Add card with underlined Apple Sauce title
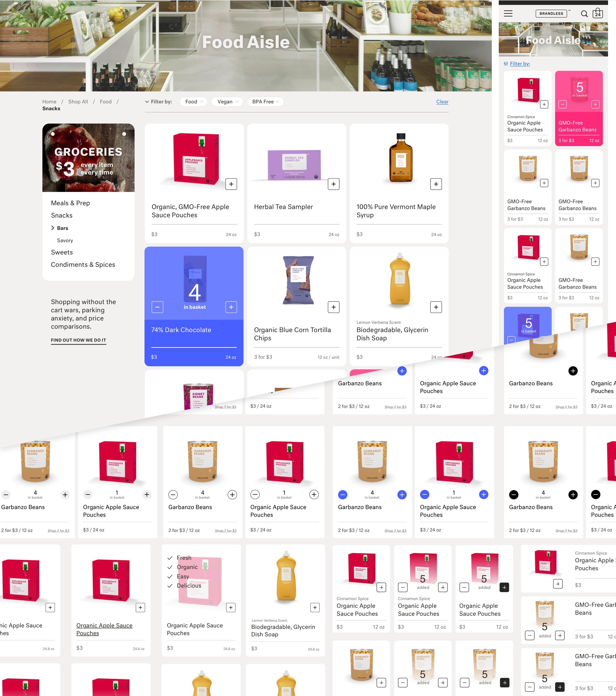Screen dimensions: 616x696 [140, 608]
